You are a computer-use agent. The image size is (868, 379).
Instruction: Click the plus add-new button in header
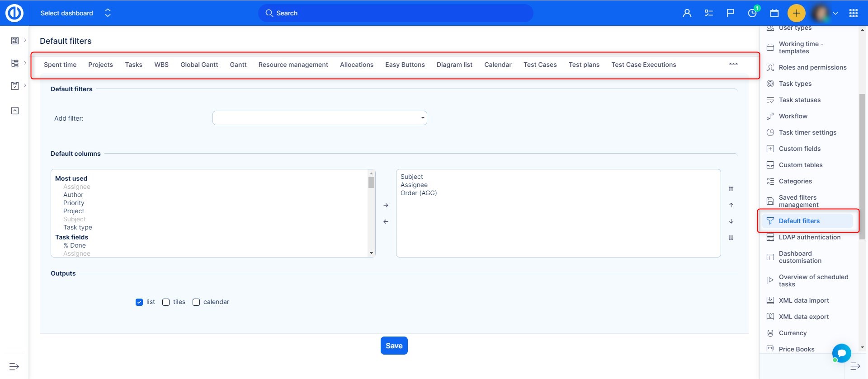click(x=796, y=13)
